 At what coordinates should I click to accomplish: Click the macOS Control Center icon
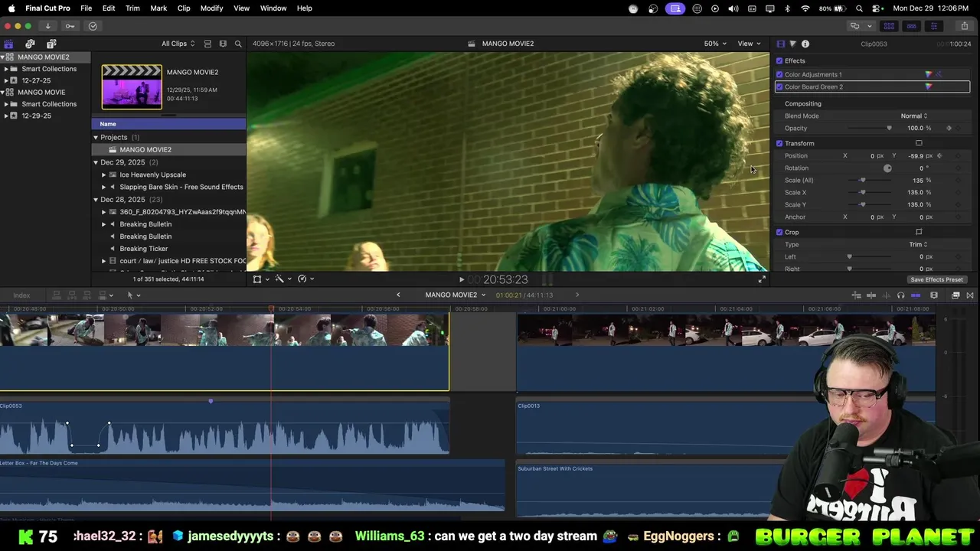(875, 8)
